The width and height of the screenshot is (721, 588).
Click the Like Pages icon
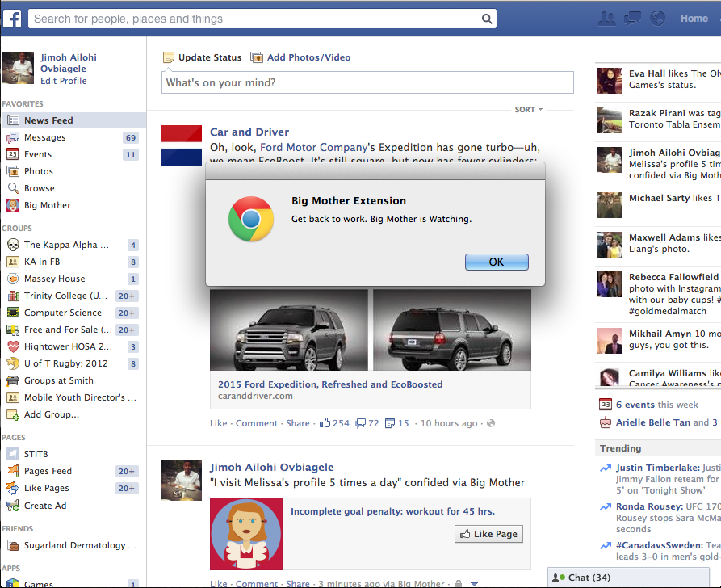click(14, 488)
